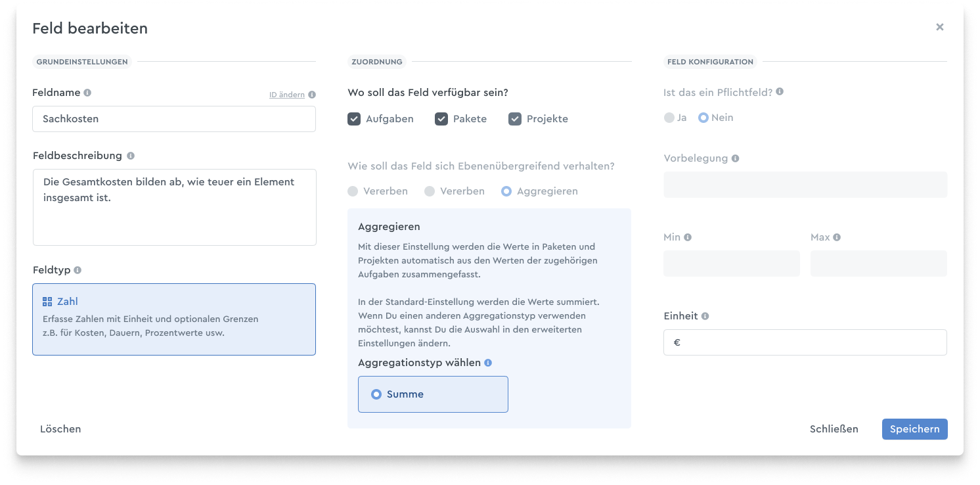980x485 pixels.
Task: Click the Zahl grid icon
Action: click(47, 302)
